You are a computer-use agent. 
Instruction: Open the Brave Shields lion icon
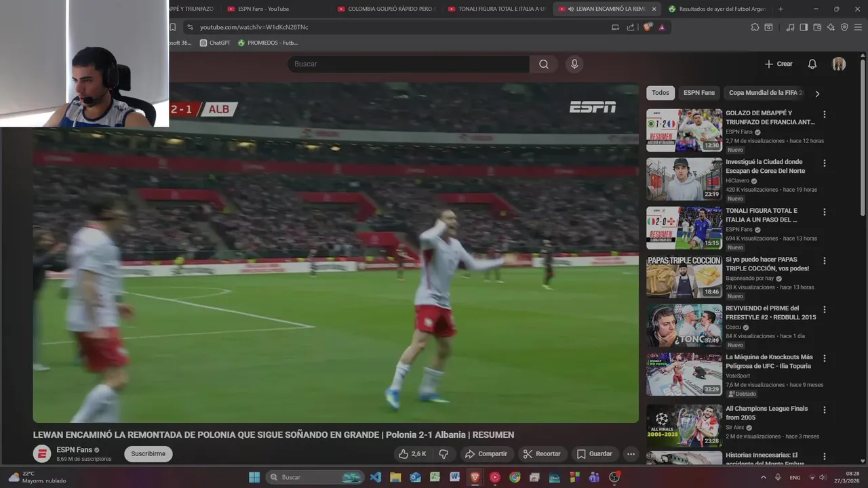[648, 27]
